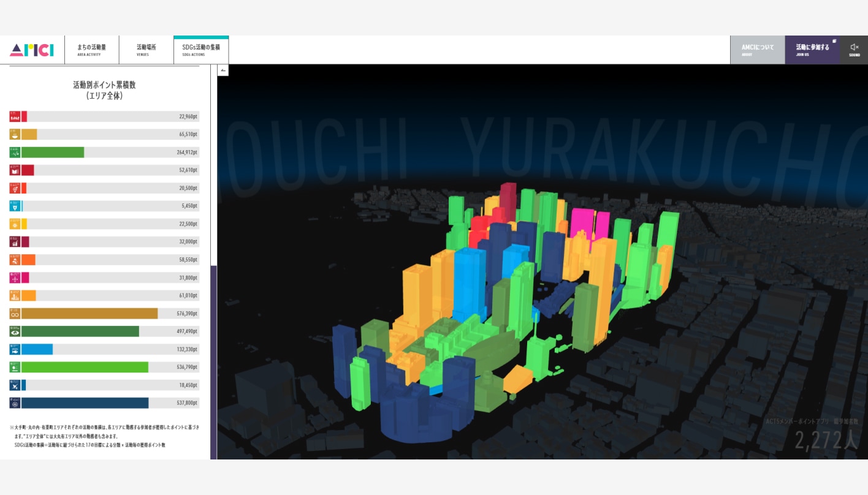Open the まちの活動量 AREA ACTIVITY tab
The image size is (868, 495).
click(91, 50)
